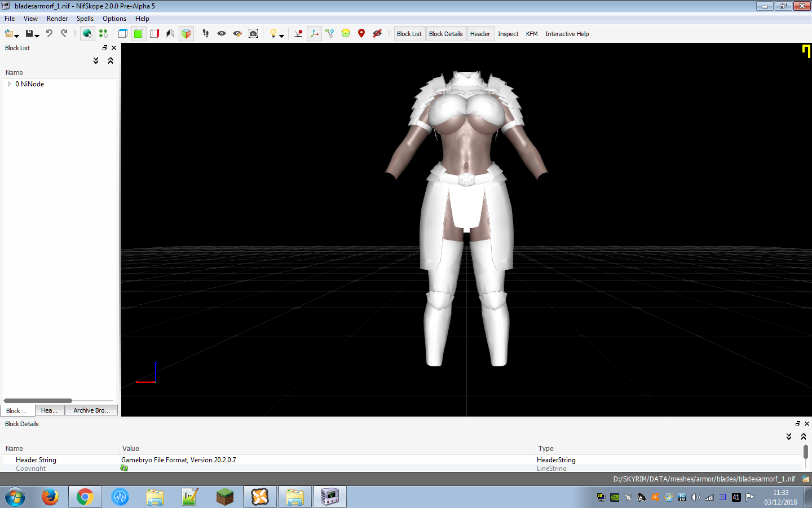Select the red-sided cube side view icon
The height and width of the screenshot is (508, 812).
[x=155, y=34]
